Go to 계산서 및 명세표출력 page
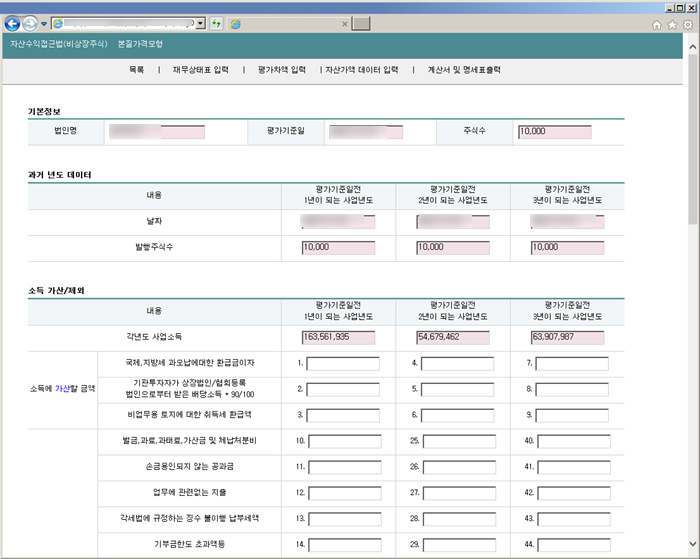This screenshot has height=559, width=700. 464,70
